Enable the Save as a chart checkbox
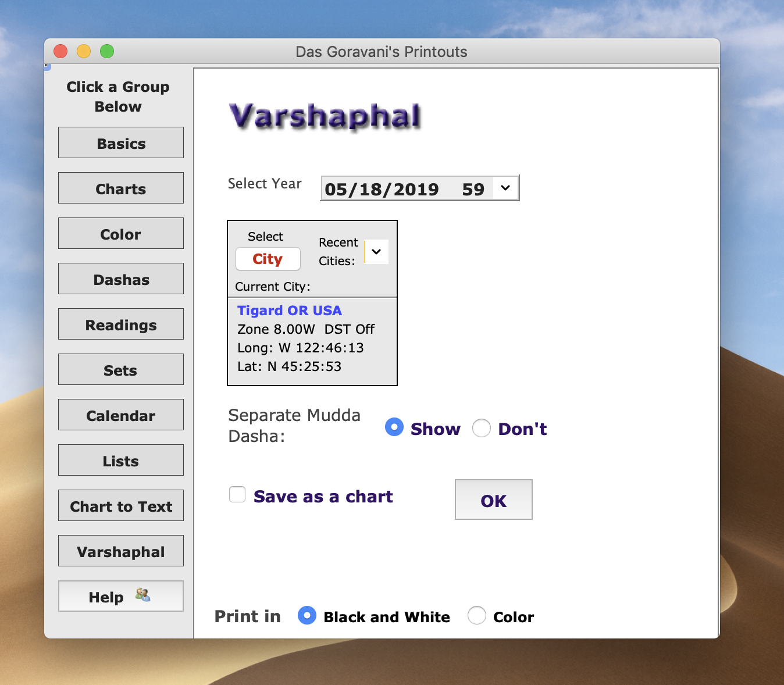 coord(237,495)
